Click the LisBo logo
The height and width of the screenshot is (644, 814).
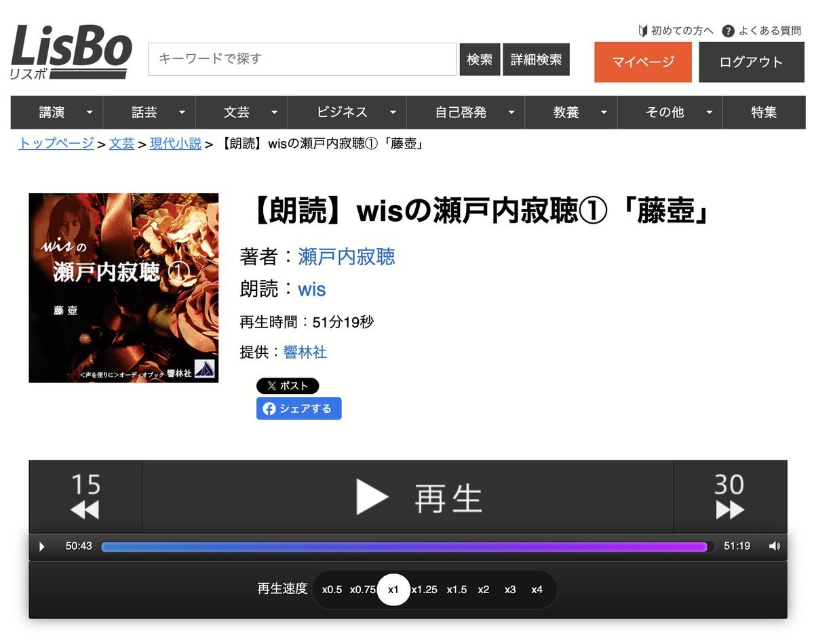pyautogui.click(x=71, y=52)
